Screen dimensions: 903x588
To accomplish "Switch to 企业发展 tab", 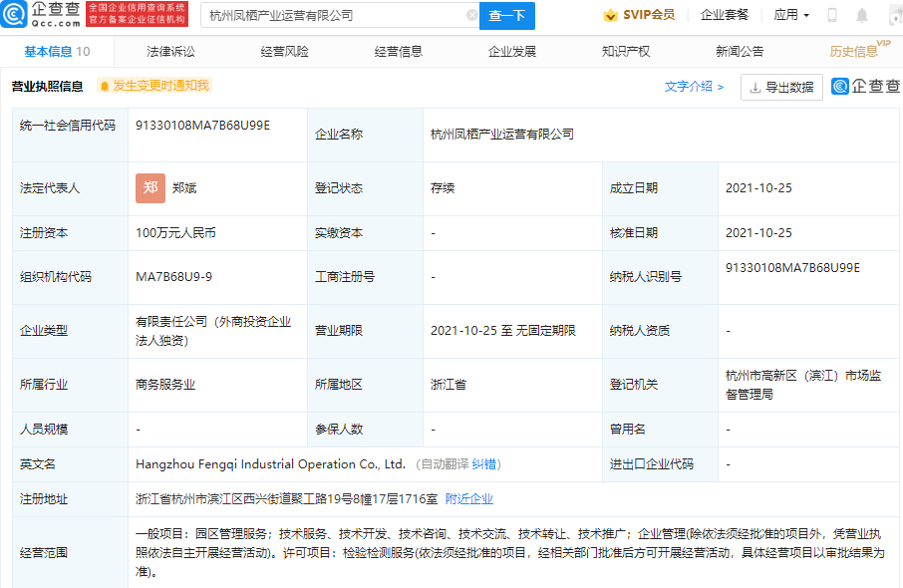I will (512, 51).
